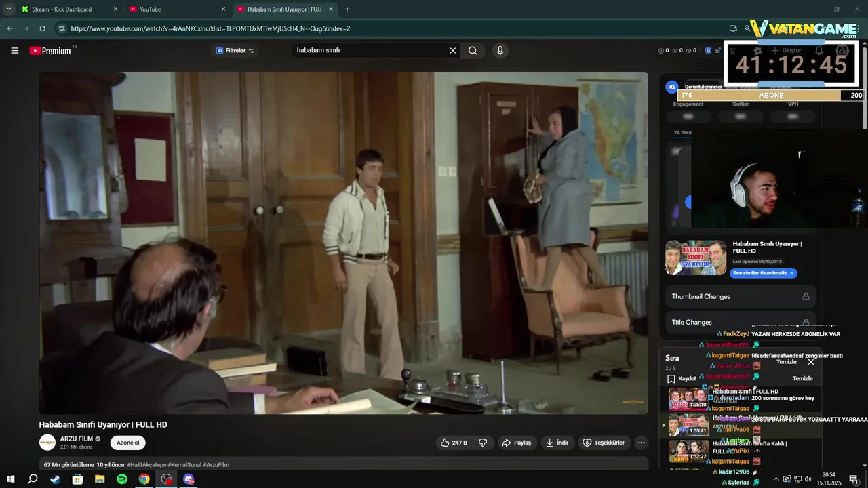
Task: Open Microsoft Store from taskbar
Action: tap(77, 479)
